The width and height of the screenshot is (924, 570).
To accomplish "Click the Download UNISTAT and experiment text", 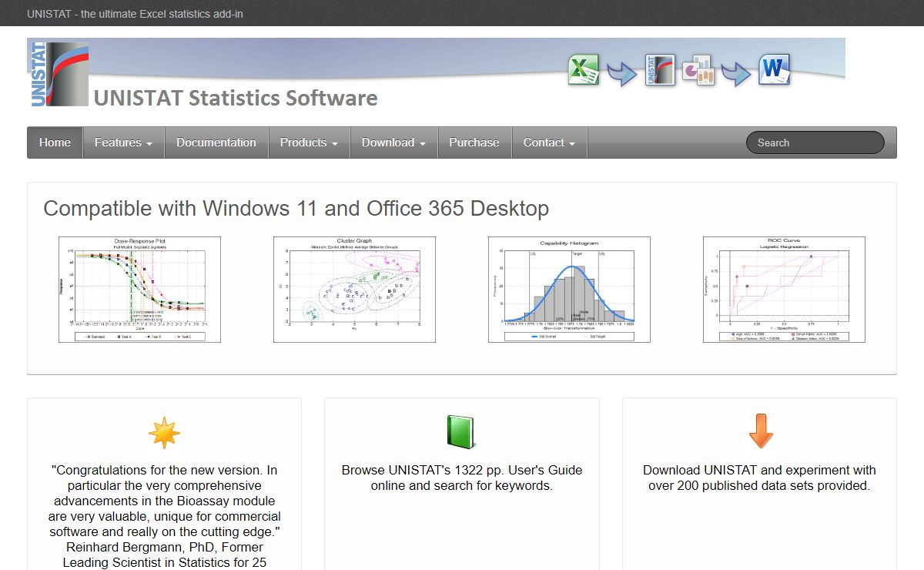I will (759, 478).
